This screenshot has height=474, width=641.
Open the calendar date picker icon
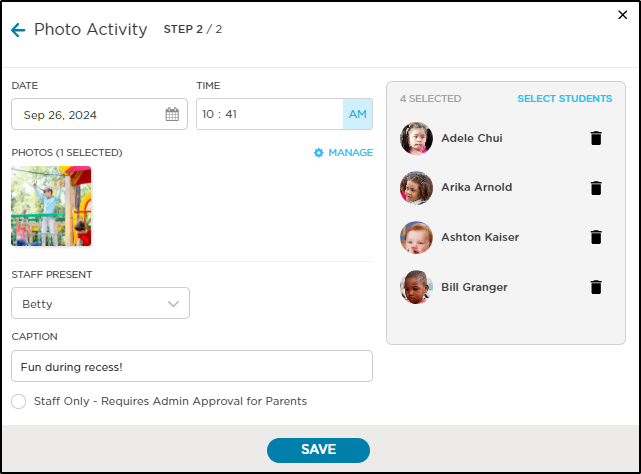172,114
